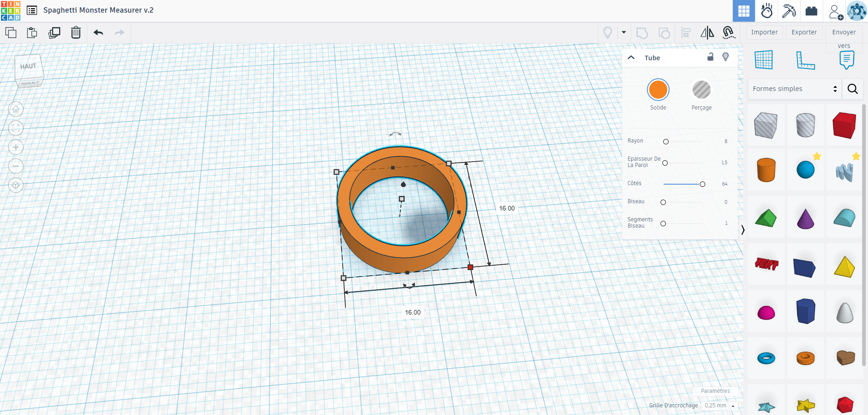Screen dimensions: 868x415
Task: Select the purple cone shape
Action: pyautogui.click(x=805, y=218)
